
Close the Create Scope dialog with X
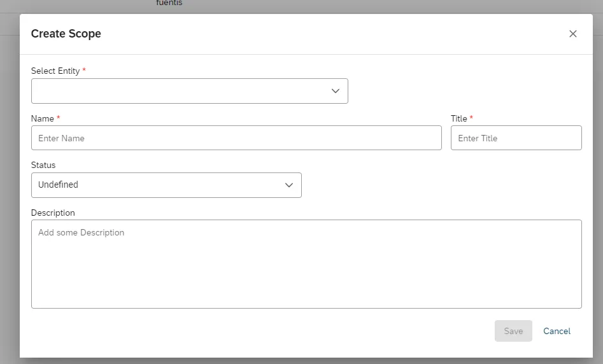572,34
